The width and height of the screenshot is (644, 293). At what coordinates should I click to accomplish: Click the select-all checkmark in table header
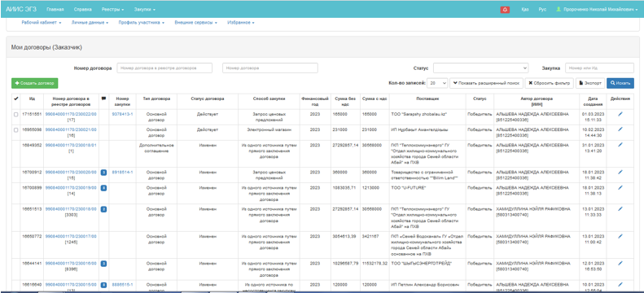[x=16, y=98]
